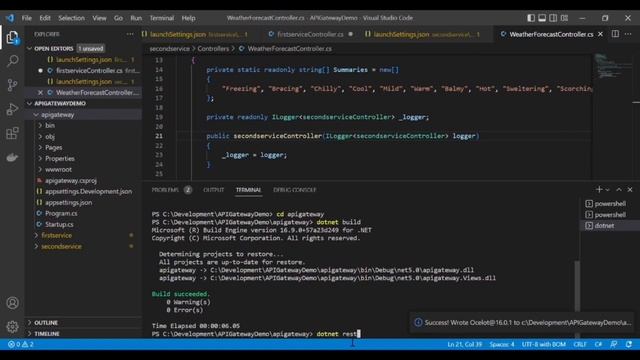Image resolution: width=640 pixels, height=360 pixels.
Task: Open the new terminal profile dropdown arrow
Action: (x=607, y=190)
